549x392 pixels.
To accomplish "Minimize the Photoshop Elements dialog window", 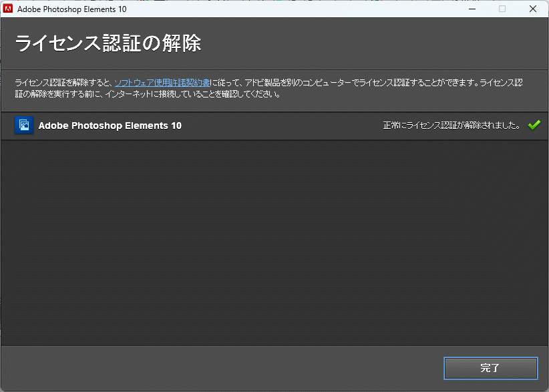I will point(472,9).
